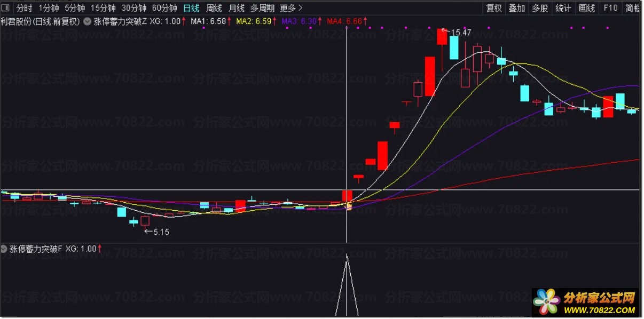Activate the 画线 drawing tools
Screen dimensions: 644x319
[x=587, y=8]
